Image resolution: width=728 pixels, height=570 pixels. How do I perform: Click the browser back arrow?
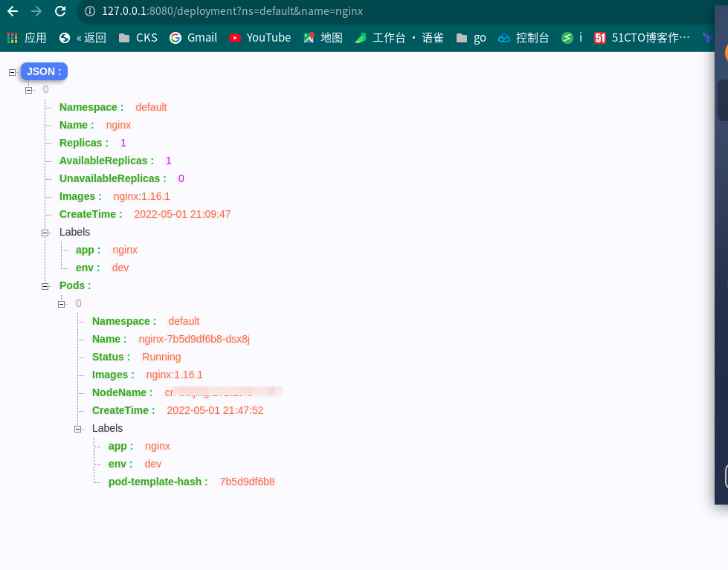click(x=13, y=11)
